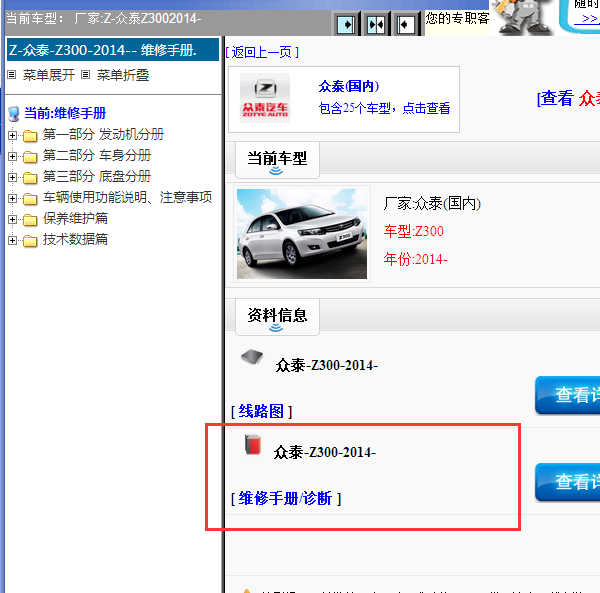600x593 pixels.
Task: Click the right-arrow panel toolbar button
Action: tap(347, 25)
